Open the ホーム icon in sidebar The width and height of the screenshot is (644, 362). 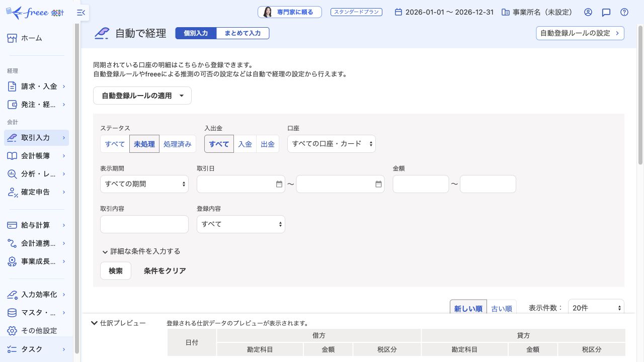(13, 38)
